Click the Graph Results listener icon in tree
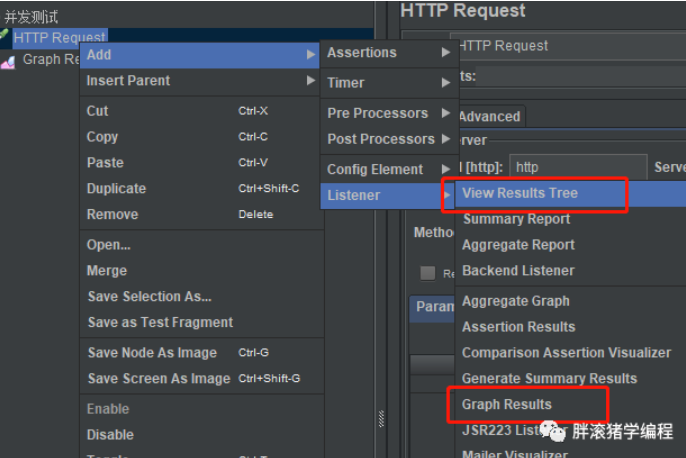The image size is (686, 458). (8, 60)
